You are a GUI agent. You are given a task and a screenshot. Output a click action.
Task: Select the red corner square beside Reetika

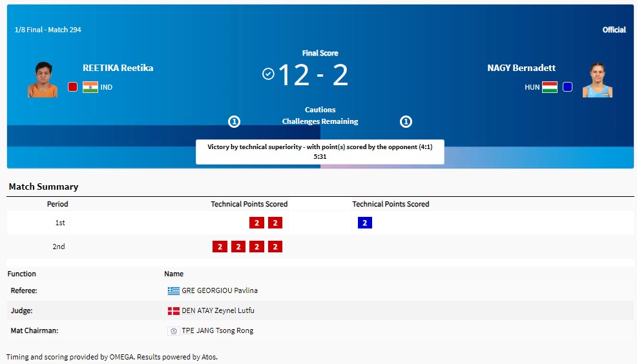pos(73,87)
